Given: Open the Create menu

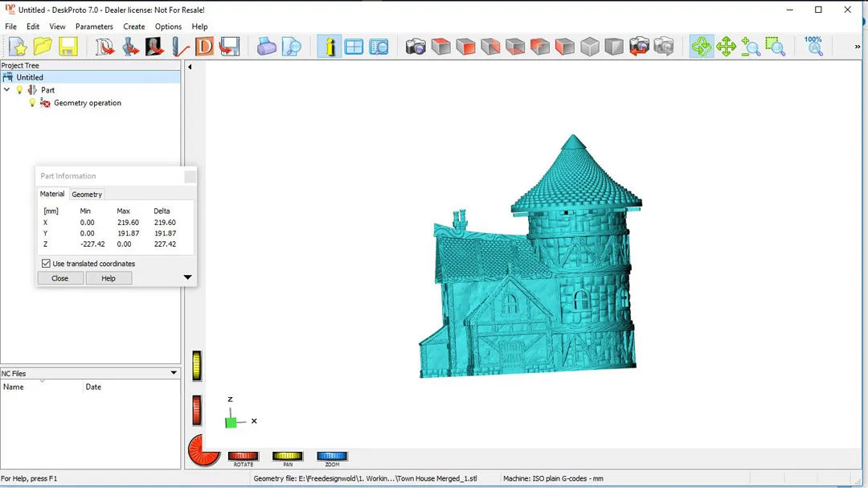Looking at the screenshot, I should point(134,27).
